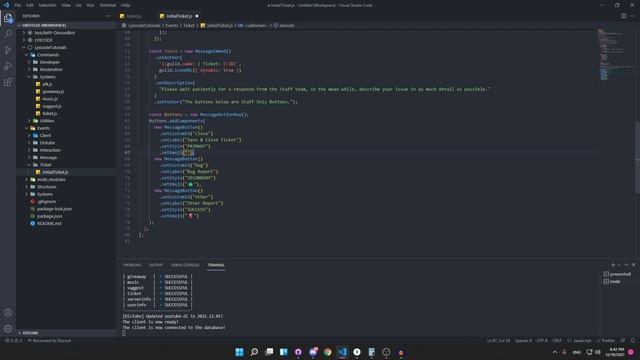The width and height of the screenshot is (640, 360).
Task: Expand the Outline section
Action: pos(30,333)
